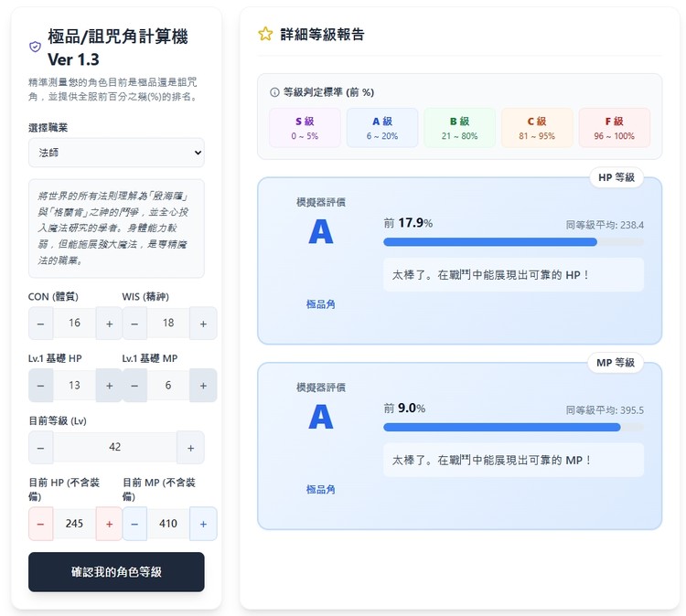686x616 pixels.
Task: Click the star icon beside 詳細等級報告
Action: pyautogui.click(x=265, y=34)
